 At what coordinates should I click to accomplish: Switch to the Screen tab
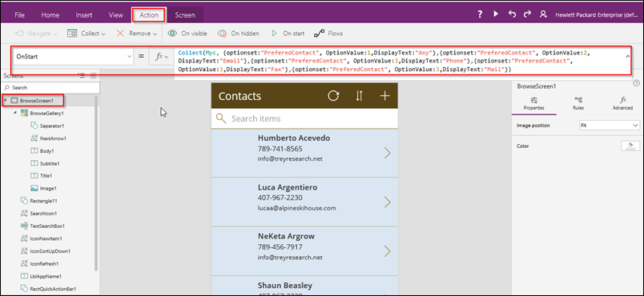click(185, 15)
